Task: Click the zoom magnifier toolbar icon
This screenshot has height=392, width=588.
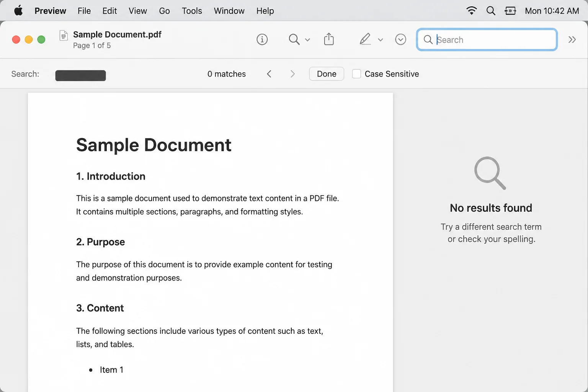Action: pyautogui.click(x=294, y=39)
